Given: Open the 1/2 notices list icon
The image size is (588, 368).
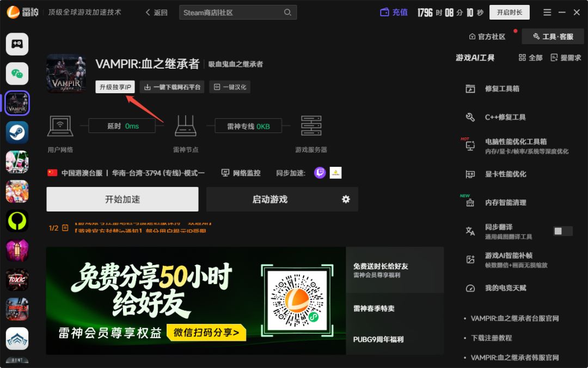Looking at the screenshot, I should tap(65, 228).
